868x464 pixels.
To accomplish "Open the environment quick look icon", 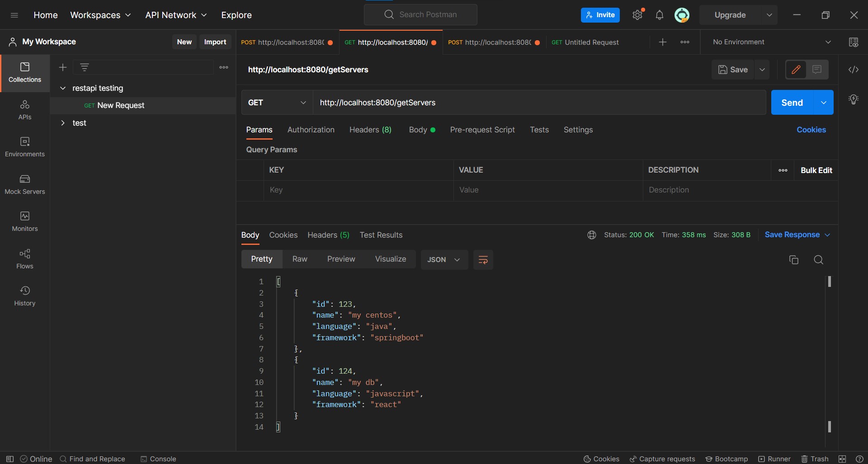I will [x=854, y=42].
